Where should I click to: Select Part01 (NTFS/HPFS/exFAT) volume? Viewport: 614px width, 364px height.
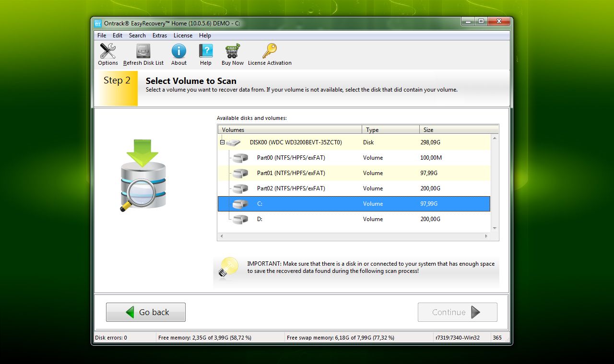[354, 173]
